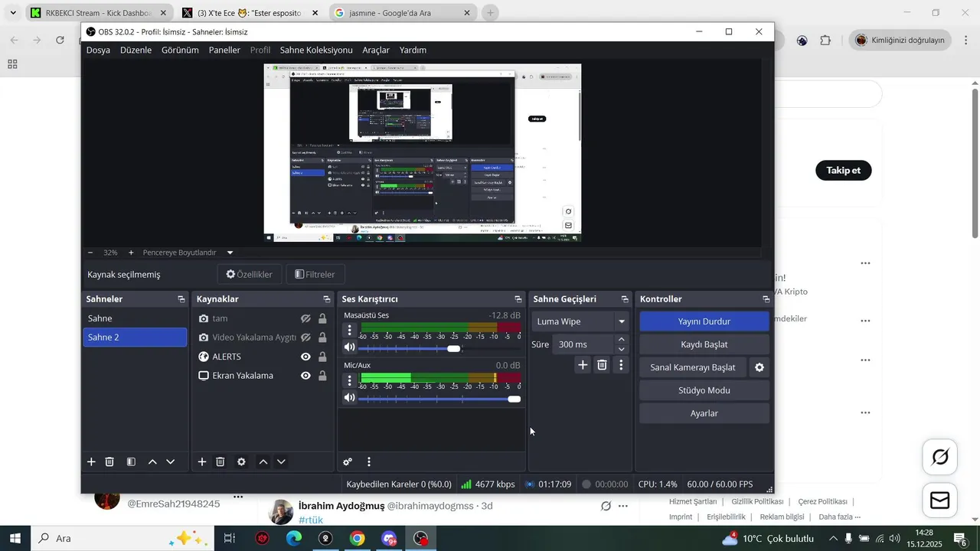The image size is (980, 551).
Task: Add a new source in Kaynaklar panel
Action: coord(202,461)
